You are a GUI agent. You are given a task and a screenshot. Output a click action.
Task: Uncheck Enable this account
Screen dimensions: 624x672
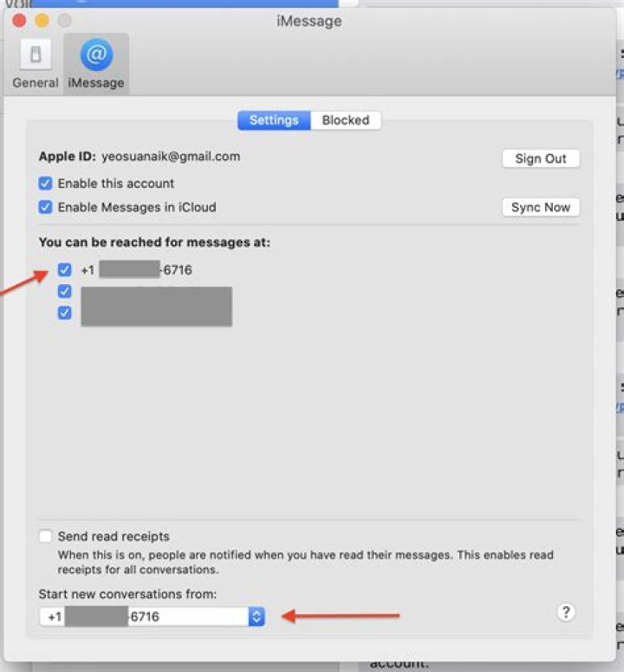point(46,184)
